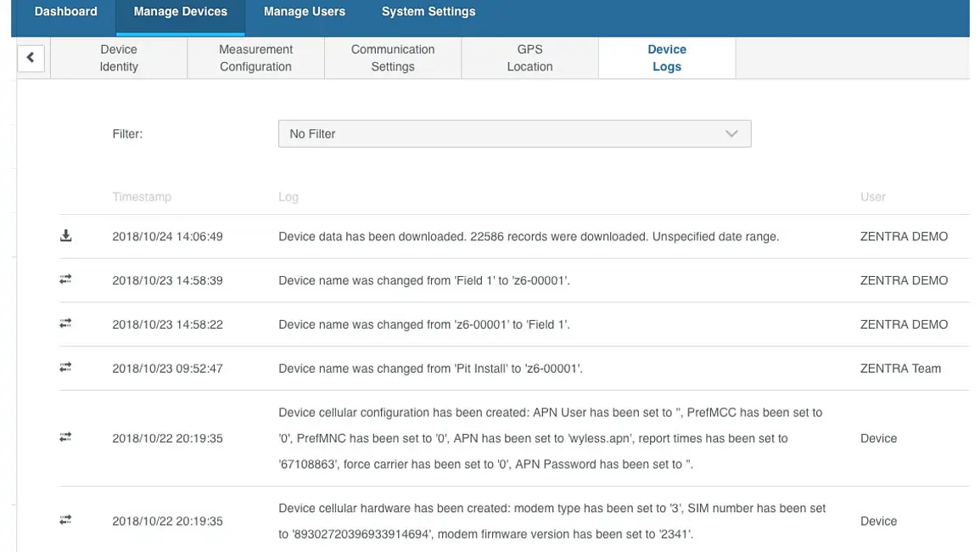Click the Filter: label

coord(127,134)
